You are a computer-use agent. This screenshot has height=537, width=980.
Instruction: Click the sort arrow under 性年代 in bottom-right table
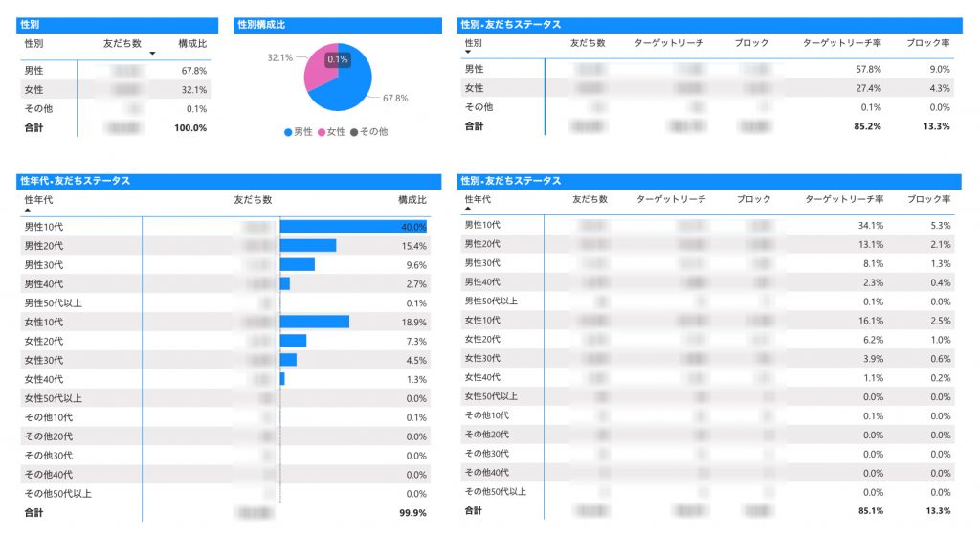468,209
